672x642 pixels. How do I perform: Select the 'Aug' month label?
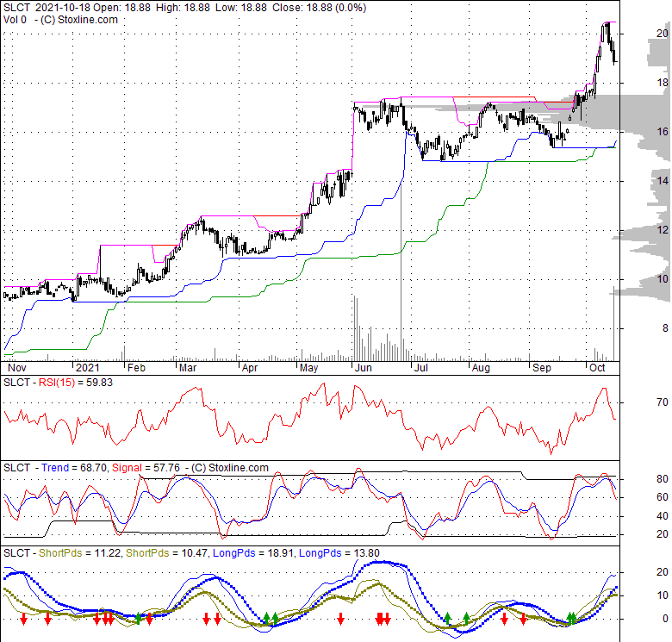[x=481, y=368]
